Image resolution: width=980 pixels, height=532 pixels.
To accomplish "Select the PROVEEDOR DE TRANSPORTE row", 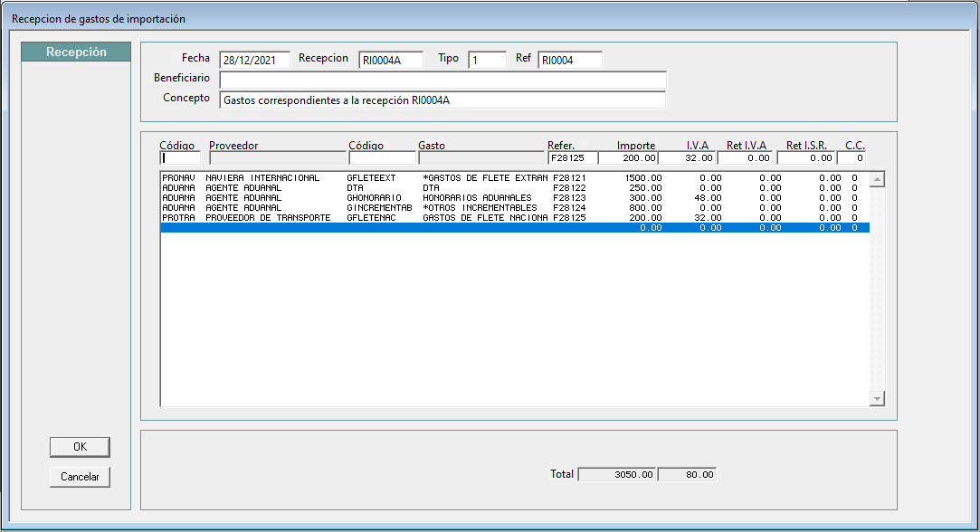I will [x=515, y=218].
